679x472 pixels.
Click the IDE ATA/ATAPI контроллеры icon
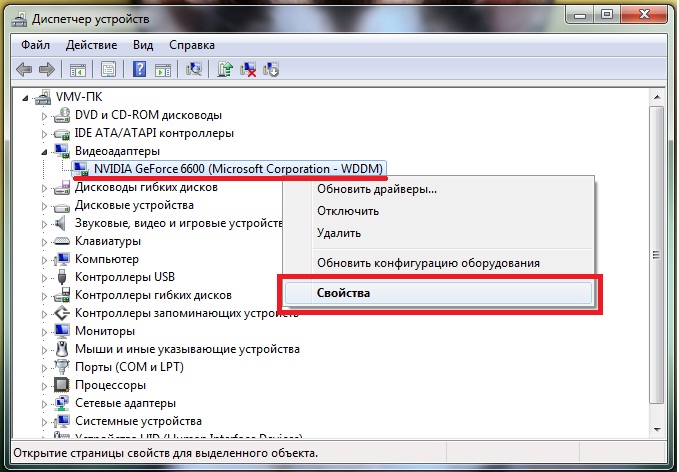[62, 133]
